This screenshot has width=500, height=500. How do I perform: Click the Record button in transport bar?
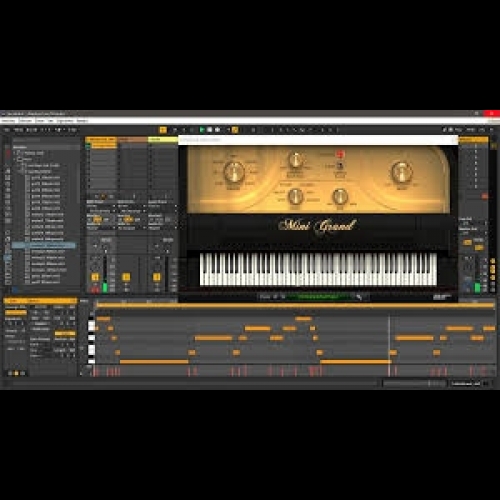pos(217,130)
